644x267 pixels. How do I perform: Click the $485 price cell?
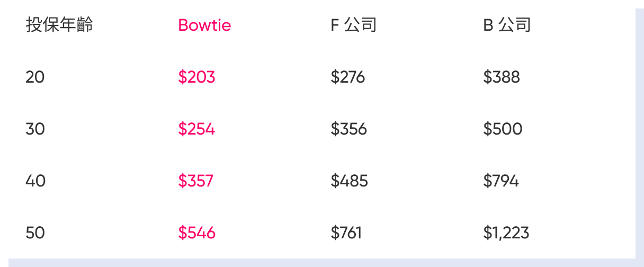[x=349, y=181]
